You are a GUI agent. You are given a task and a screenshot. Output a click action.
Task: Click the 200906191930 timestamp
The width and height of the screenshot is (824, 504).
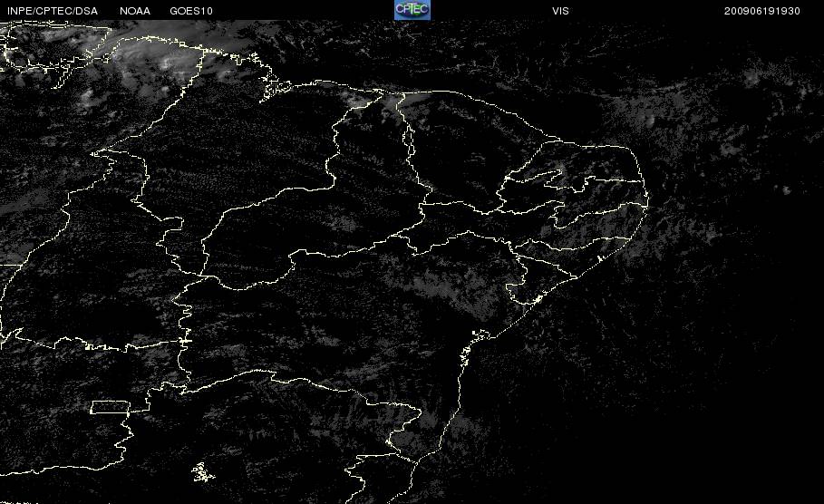[x=762, y=11]
